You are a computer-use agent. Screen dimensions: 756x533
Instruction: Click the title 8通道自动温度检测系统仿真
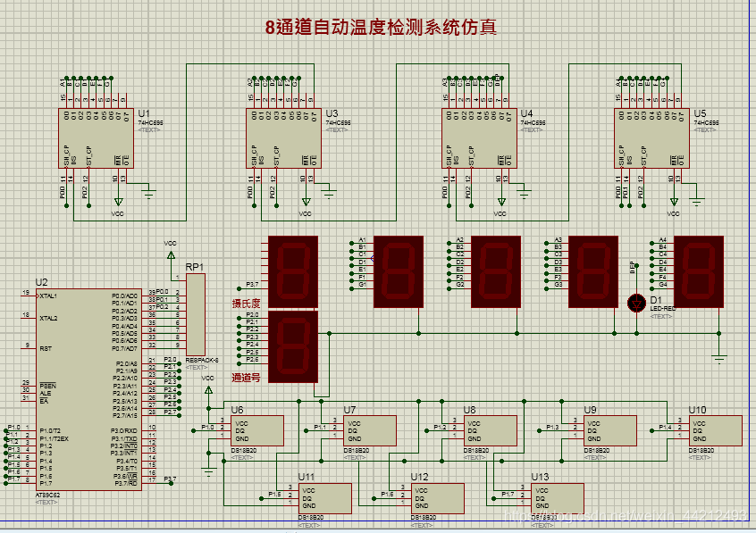point(381,28)
